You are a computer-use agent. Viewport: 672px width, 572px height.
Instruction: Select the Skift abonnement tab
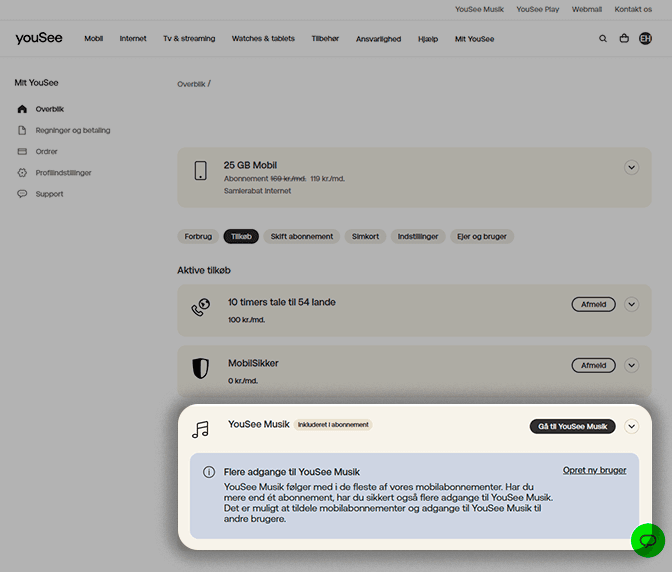point(301,237)
